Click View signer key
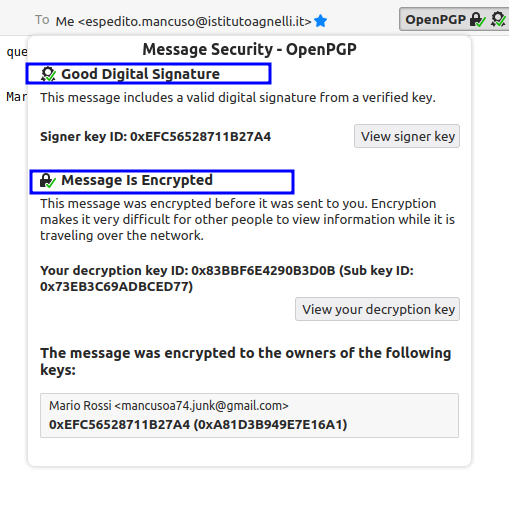Screen dimensions: 509x521 407,136
